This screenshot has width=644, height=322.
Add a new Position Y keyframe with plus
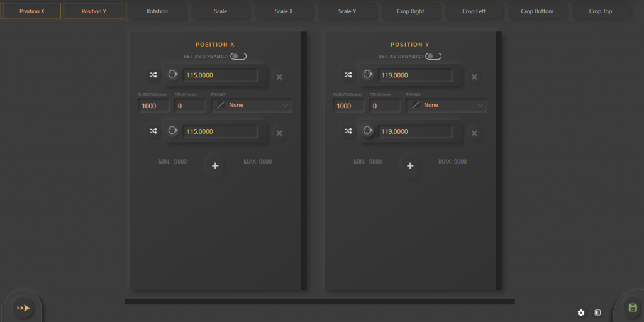(x=410, y=166)
